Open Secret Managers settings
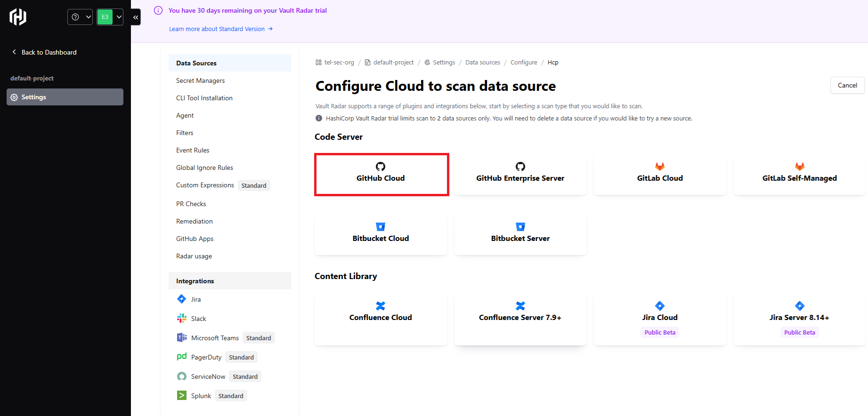 (201, 80)
